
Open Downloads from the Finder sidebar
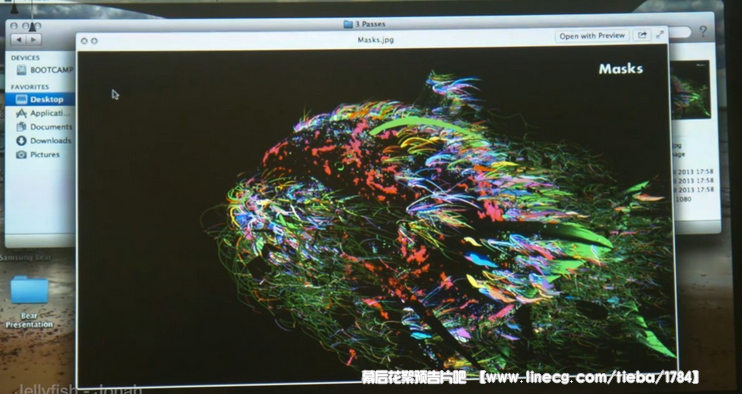pyautogui.click(x=44, y=140)
